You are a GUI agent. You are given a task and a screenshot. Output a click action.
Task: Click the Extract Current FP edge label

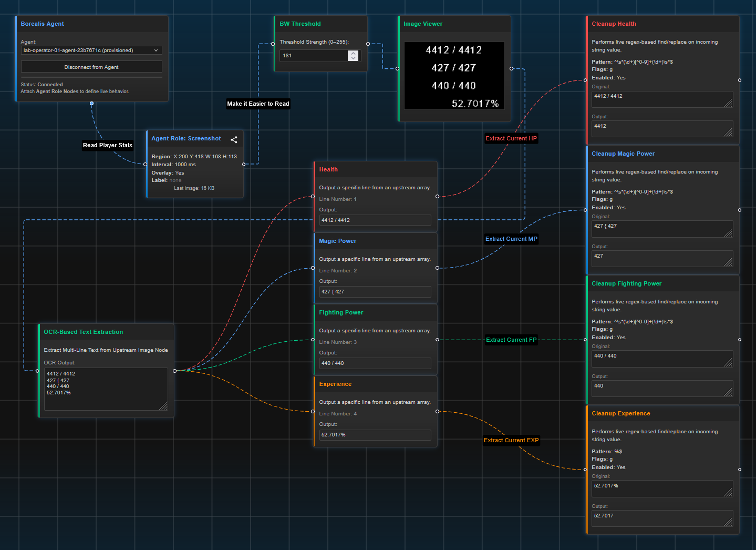point(511,340)
